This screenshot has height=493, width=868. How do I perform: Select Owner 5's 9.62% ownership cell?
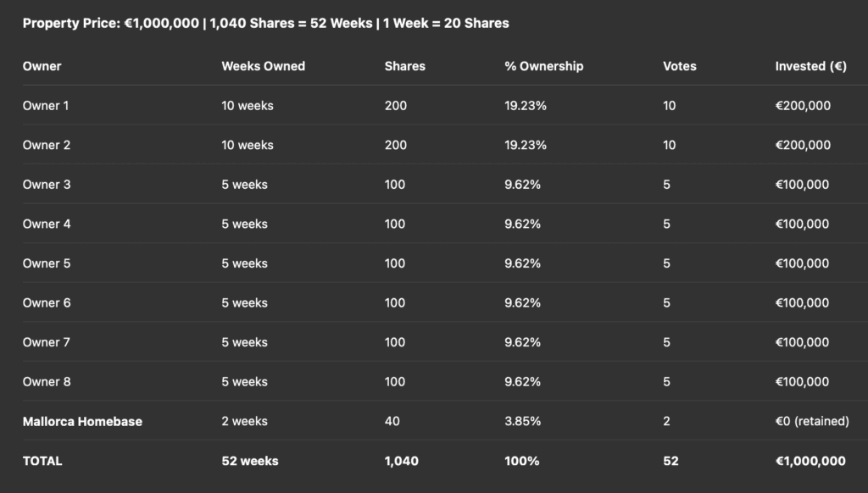coord(522,263)
